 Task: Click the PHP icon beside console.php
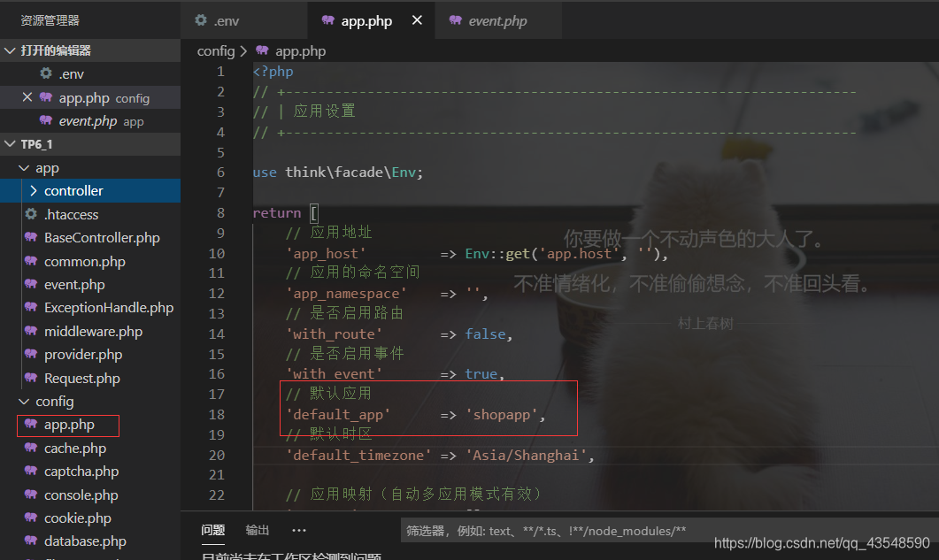[x=31, y=495]
